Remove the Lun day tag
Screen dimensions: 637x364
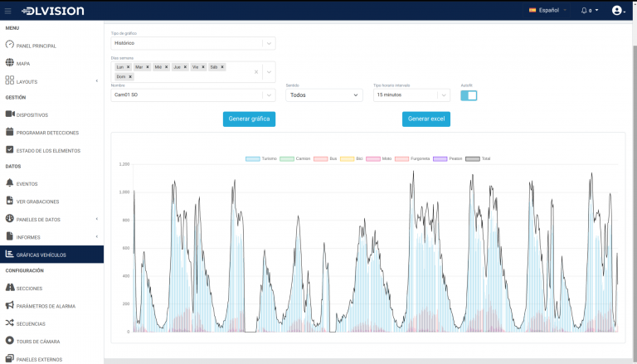[129, 66]
